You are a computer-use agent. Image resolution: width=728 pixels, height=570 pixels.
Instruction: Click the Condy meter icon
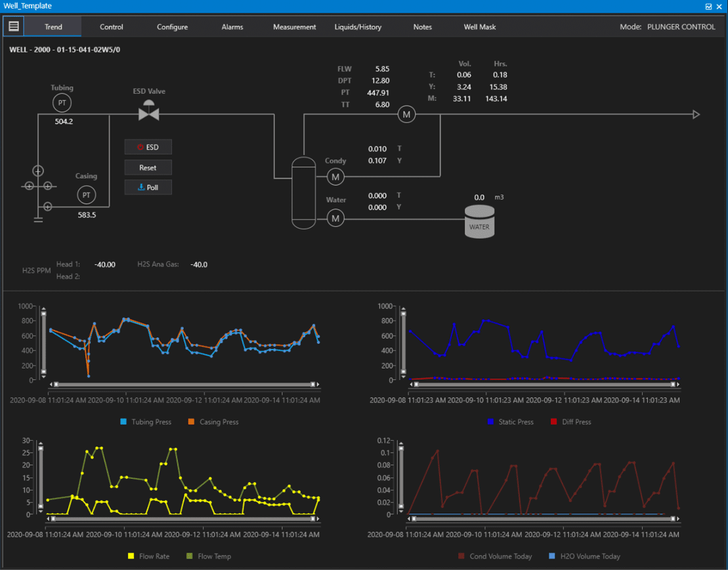pyautogui.click(x=335, y=176)
